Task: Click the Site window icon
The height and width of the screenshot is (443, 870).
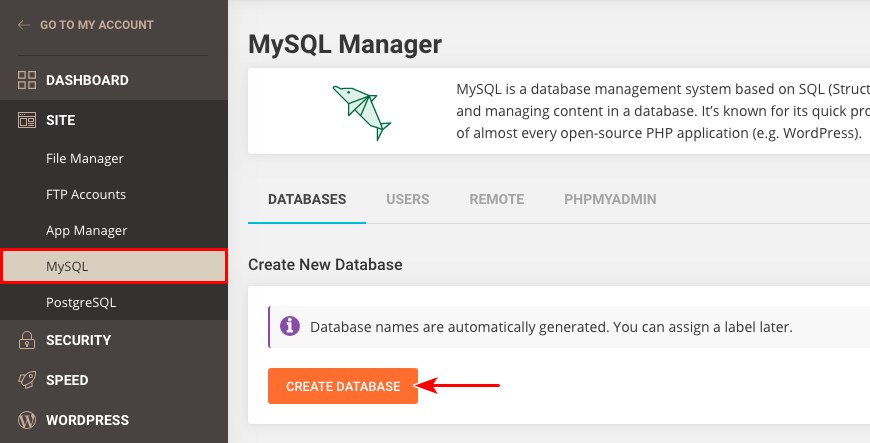Action: [27, 120]
